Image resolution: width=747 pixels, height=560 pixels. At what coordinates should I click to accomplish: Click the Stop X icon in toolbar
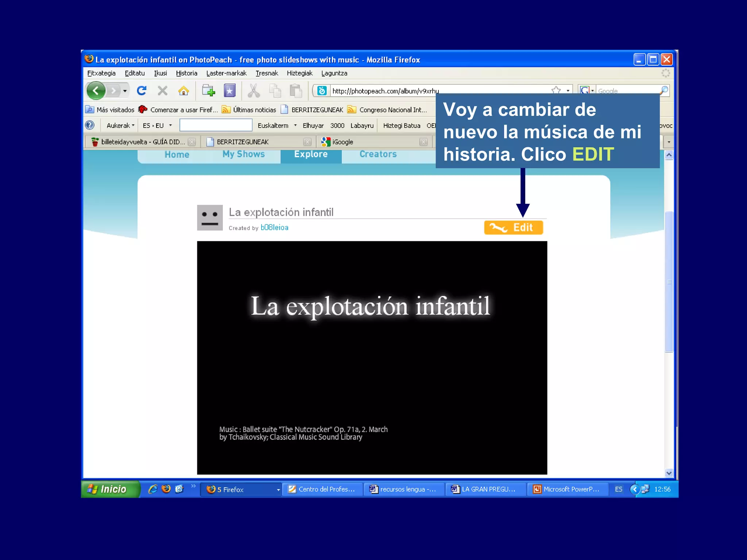(x=163, y=90)
